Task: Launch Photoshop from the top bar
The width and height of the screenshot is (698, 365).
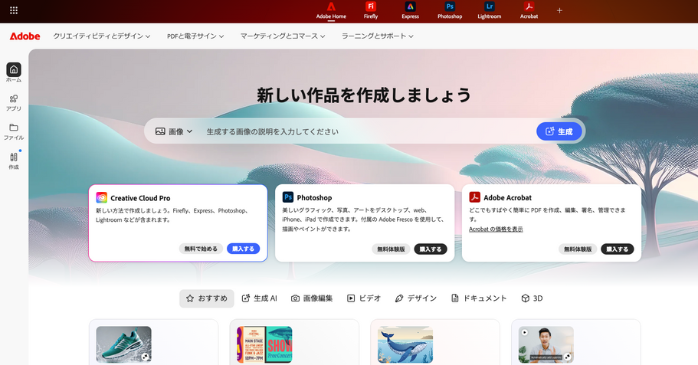Action: point(450,11)
